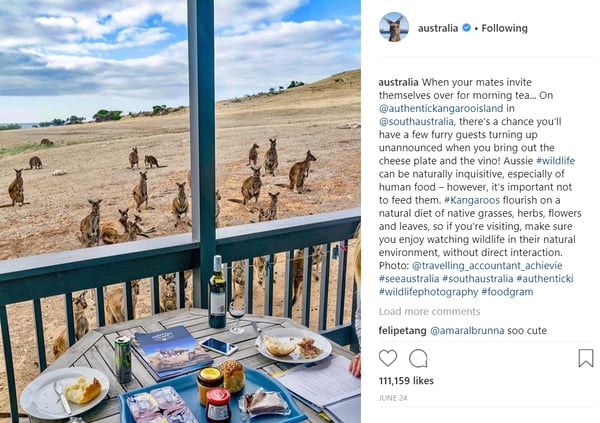Open the australia username in header

[x=438, y=28]
